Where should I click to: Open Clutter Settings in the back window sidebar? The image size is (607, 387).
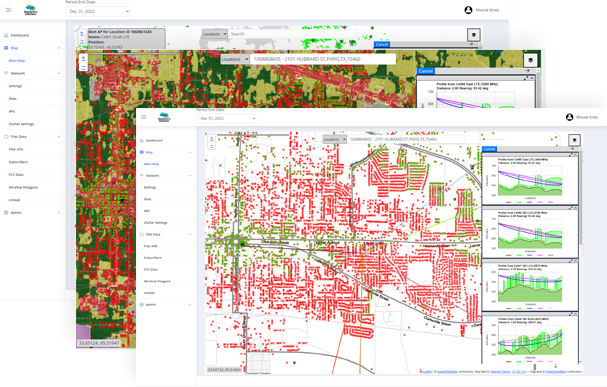pos(21,124)
